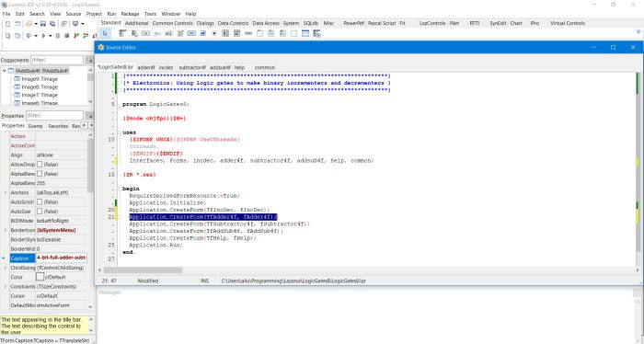This screenshot has height=344, width=644.
Task: Click the Step Into debug icon
Action: coord(76,36)
